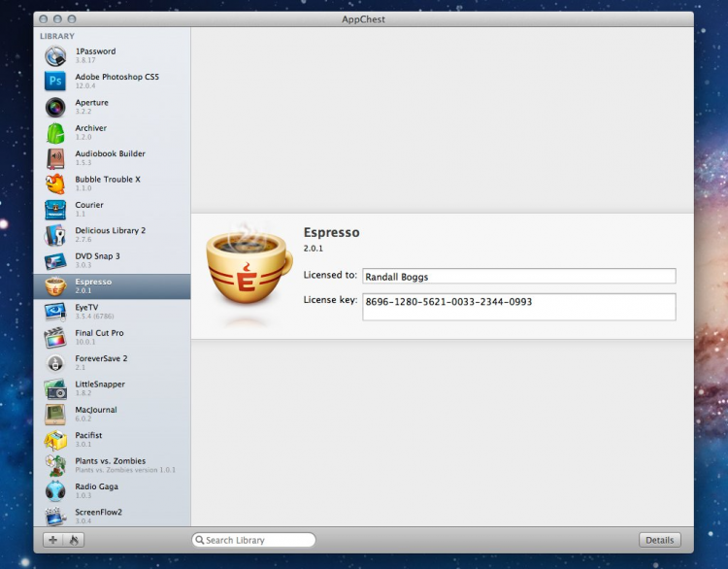Select Delicious Library 2 entry
Viewport: 728px width, 569px height.
(112, 235)
